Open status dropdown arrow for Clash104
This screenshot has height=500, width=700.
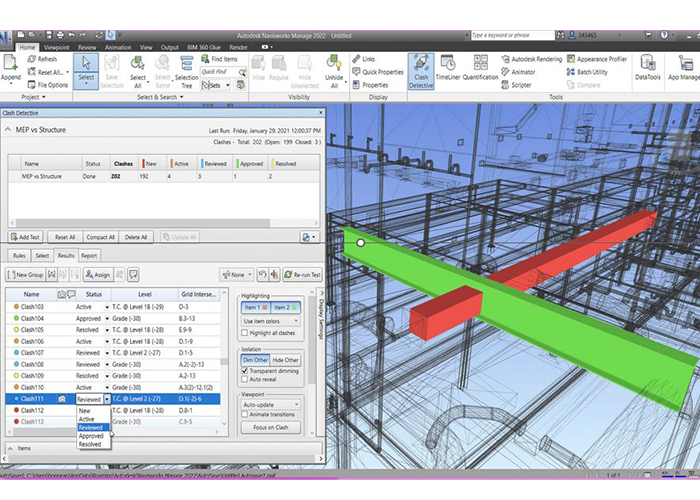[x=107, y=319]
